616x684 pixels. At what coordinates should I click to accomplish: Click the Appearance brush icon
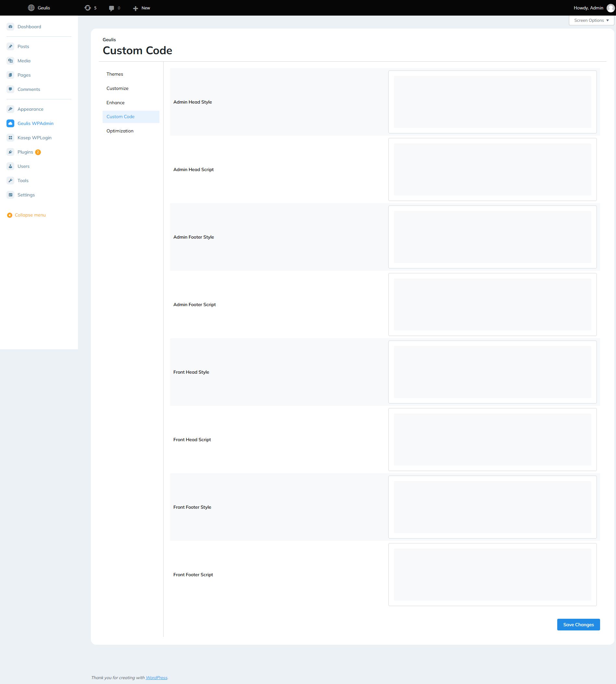coord(10,109)
